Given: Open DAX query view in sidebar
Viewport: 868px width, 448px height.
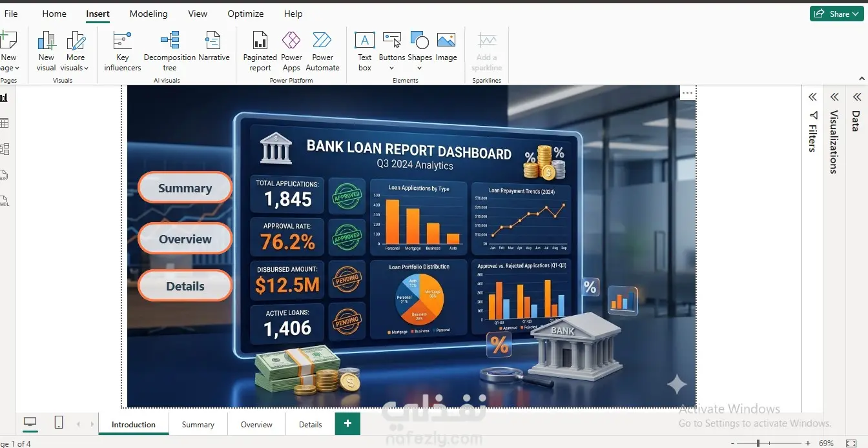Looking at the screenshot, I should coord(4,175).
